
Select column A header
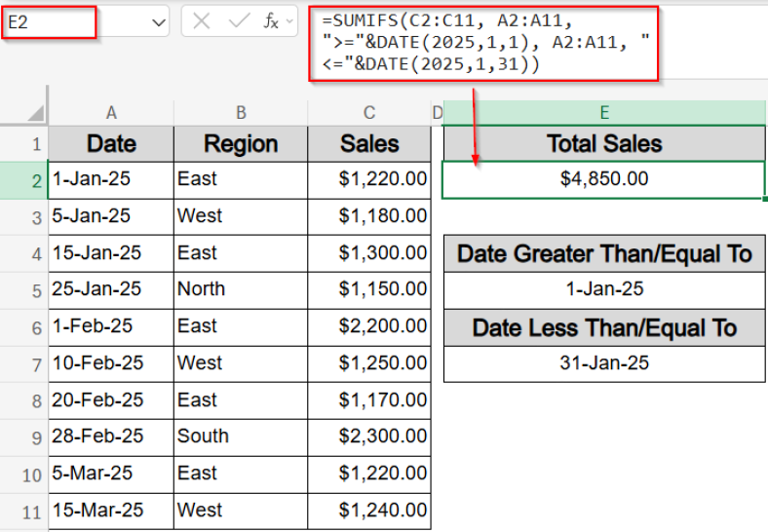(x=111, y=112)
